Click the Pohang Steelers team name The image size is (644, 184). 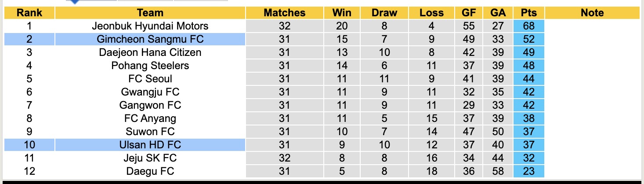tap(150, 66)
